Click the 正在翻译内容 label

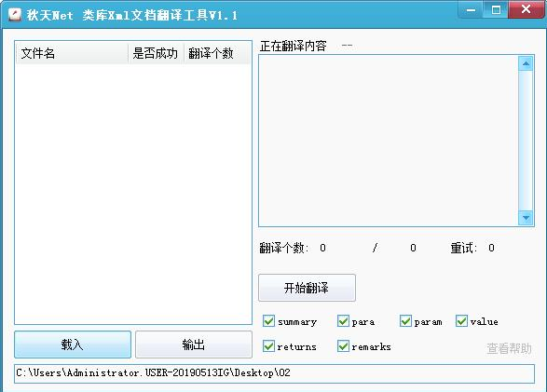293,46
